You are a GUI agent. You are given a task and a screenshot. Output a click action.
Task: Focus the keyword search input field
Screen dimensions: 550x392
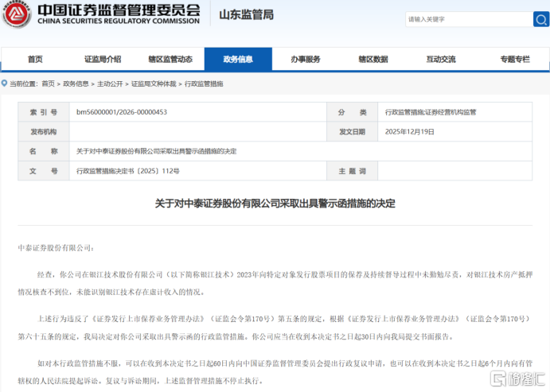coord(469,19)
